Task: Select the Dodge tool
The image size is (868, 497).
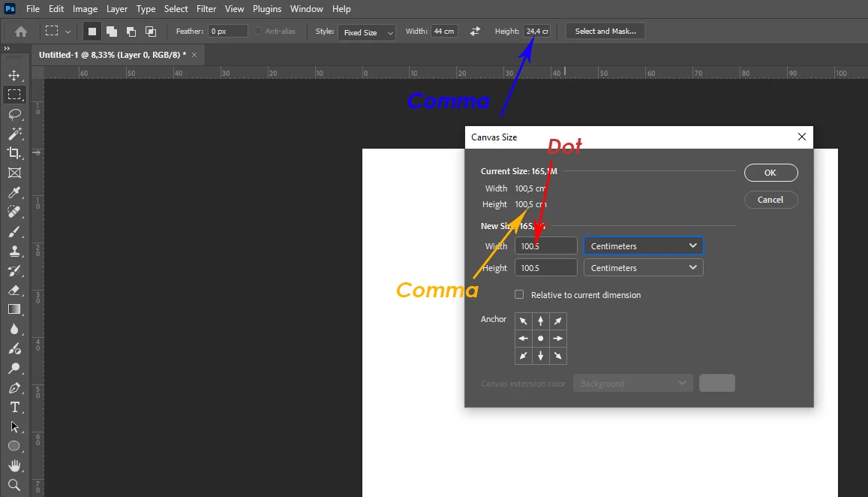Action: 14,369
